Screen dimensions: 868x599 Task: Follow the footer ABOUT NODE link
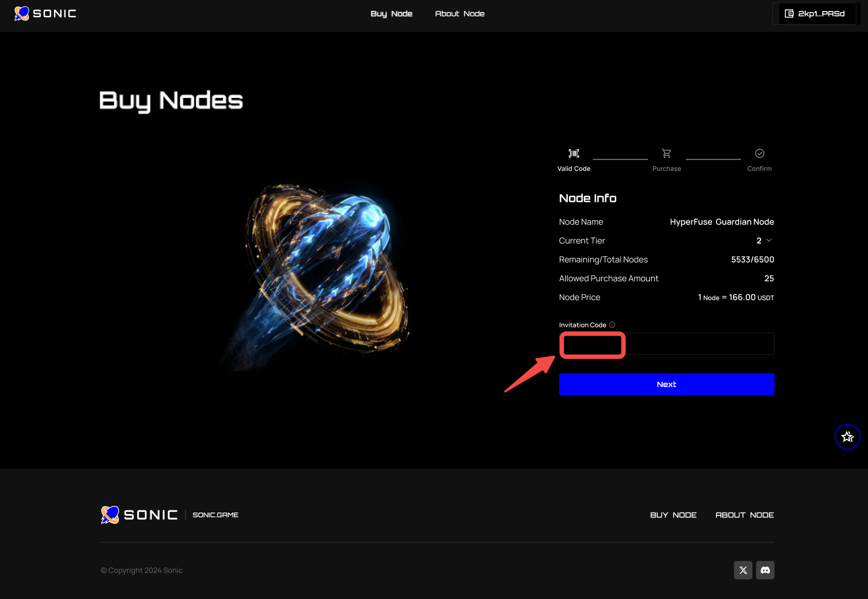(745, 515)
